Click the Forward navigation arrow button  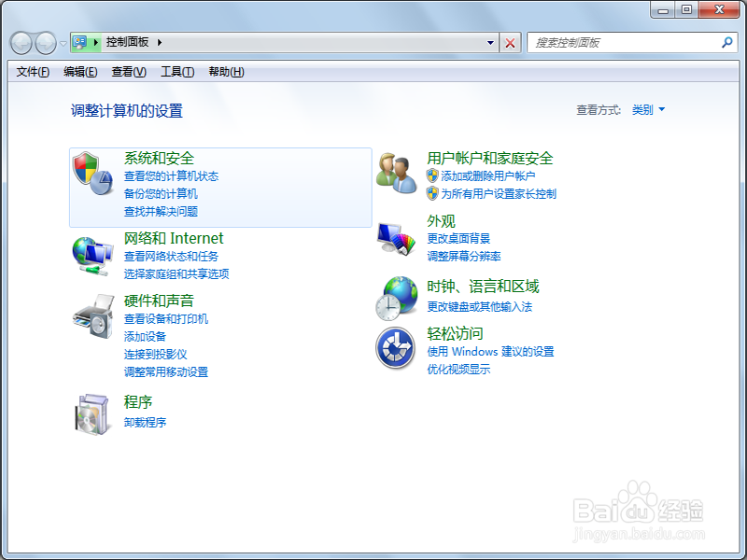pyautogui.click(x=46, y=43)
